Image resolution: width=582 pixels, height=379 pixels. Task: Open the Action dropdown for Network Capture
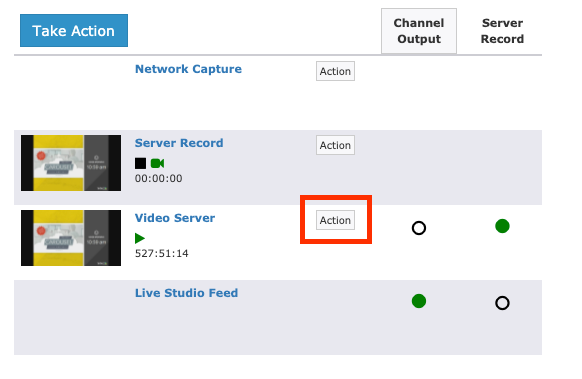(335, 71)
